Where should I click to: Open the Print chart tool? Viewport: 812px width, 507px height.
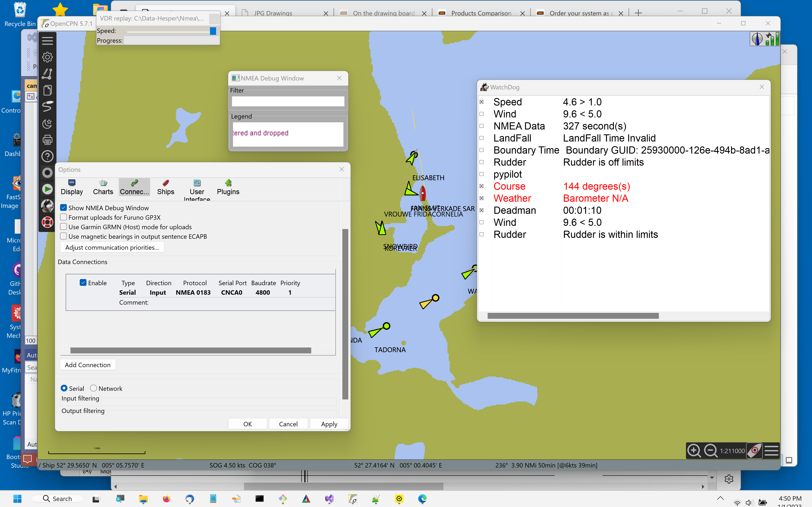click(x=47, y=139)
